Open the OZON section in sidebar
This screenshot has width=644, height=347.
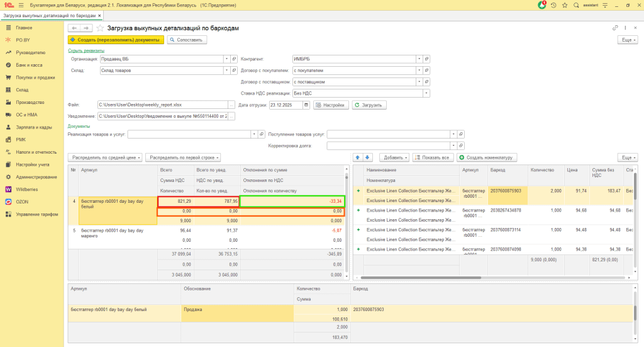coord(23,202)
